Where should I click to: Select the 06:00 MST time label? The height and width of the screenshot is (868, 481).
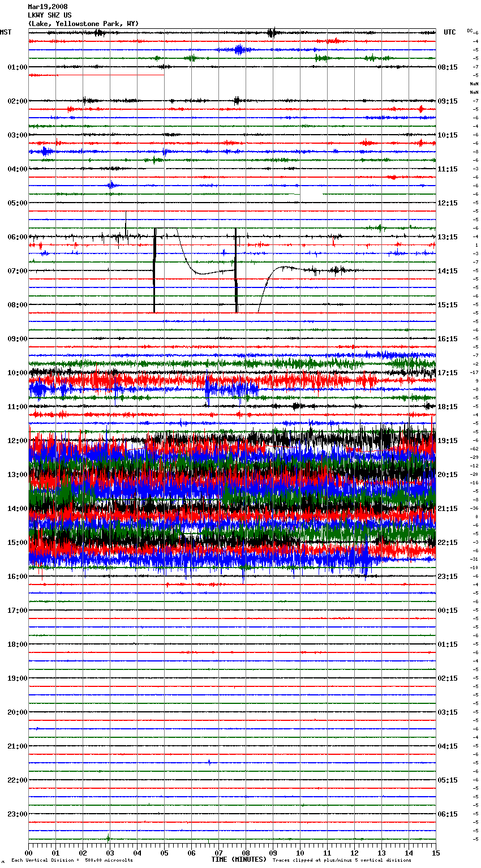[x=17, y=237]
